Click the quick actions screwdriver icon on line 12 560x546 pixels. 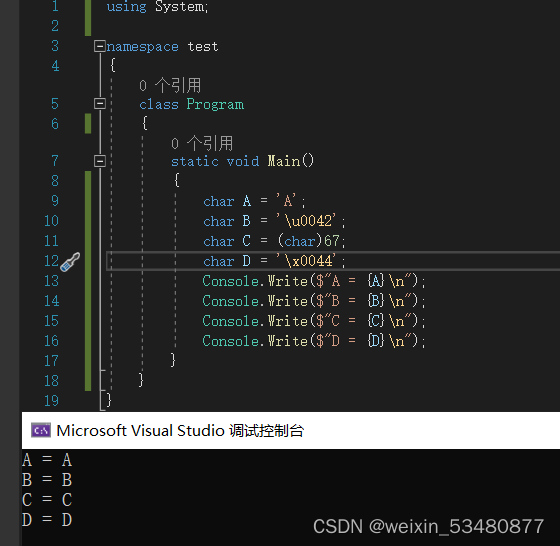pos(70,262)
